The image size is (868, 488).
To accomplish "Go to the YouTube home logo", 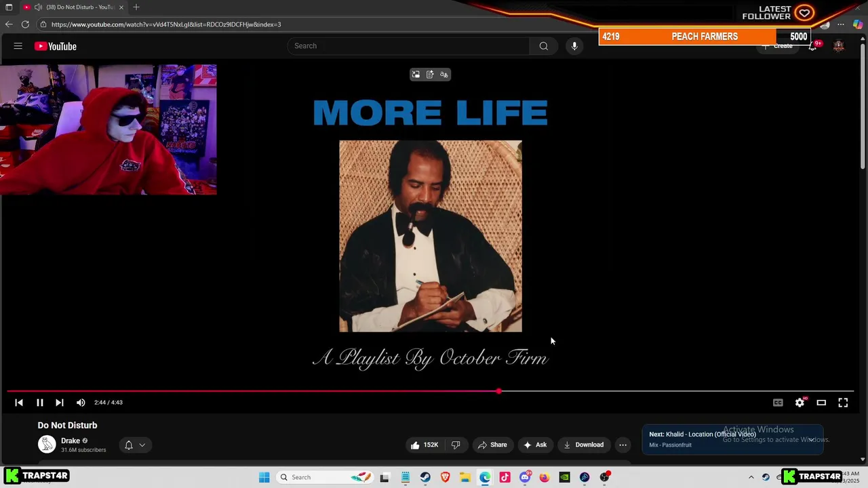I will [x=56, y=46].
